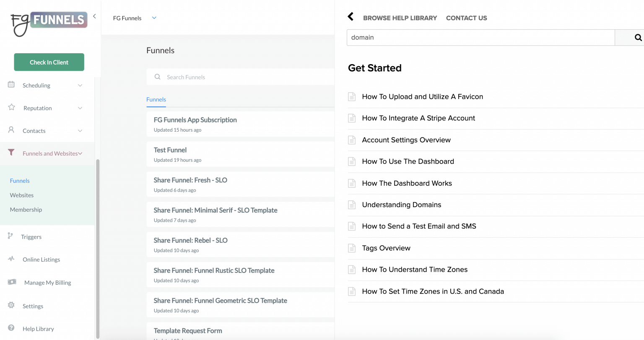Switch to the Funnels tab
The width and height of the screenshot is (644, 340).
click(156, 99)
